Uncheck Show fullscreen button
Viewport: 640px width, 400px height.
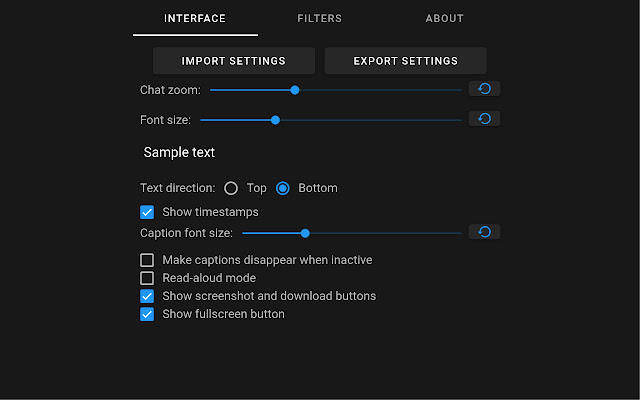point(147,314)
